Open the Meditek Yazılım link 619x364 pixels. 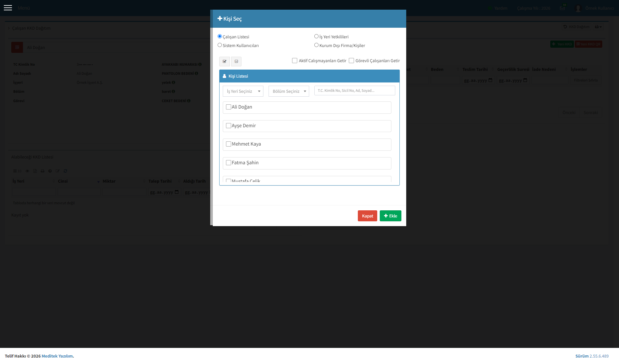(x=57, y=356)
